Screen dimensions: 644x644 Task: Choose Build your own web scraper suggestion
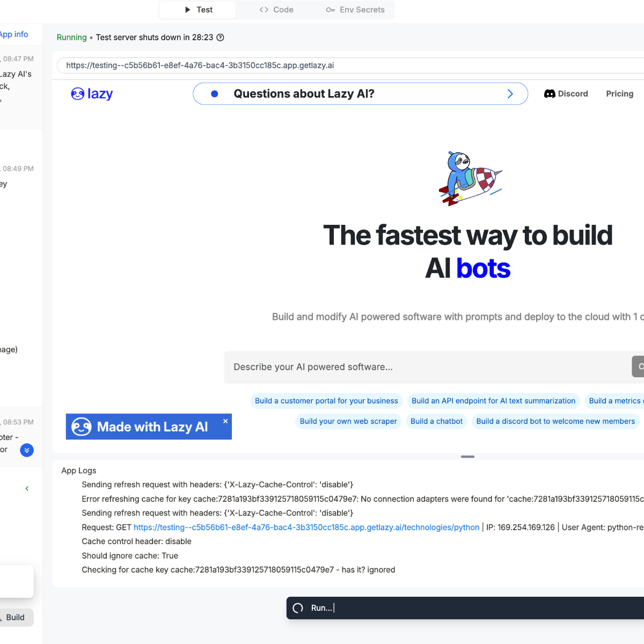point(348,421)
